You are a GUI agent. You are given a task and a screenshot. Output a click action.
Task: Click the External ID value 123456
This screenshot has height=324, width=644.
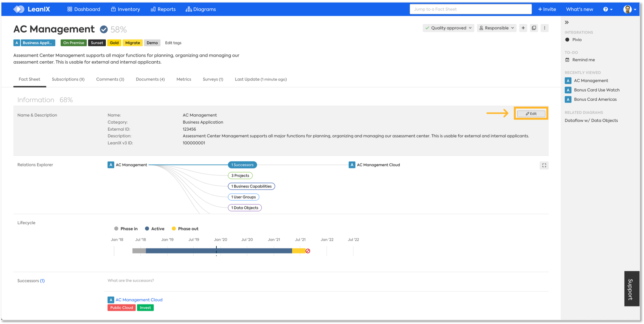189,129
